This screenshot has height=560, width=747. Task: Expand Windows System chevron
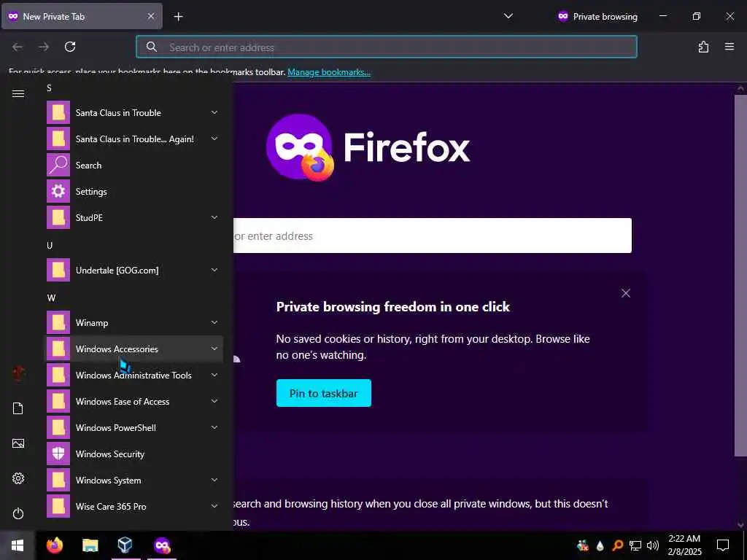coord(214,480)
